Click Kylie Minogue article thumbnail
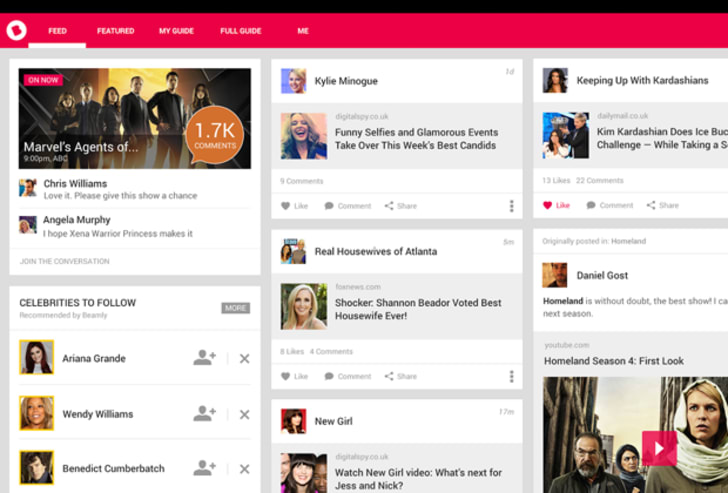The height and width of the screenshot is (493, 728). 304,136
